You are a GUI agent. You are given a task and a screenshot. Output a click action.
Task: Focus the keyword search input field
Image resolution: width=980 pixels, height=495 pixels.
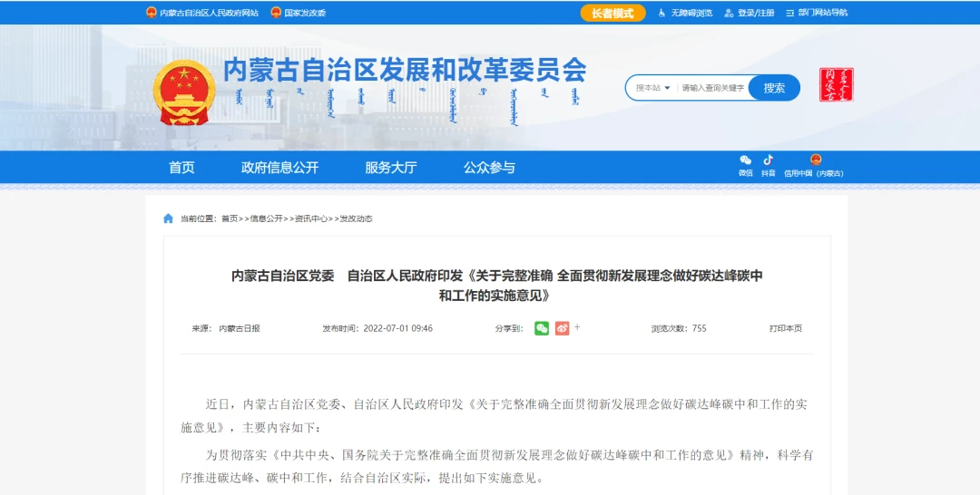point(712,88)
